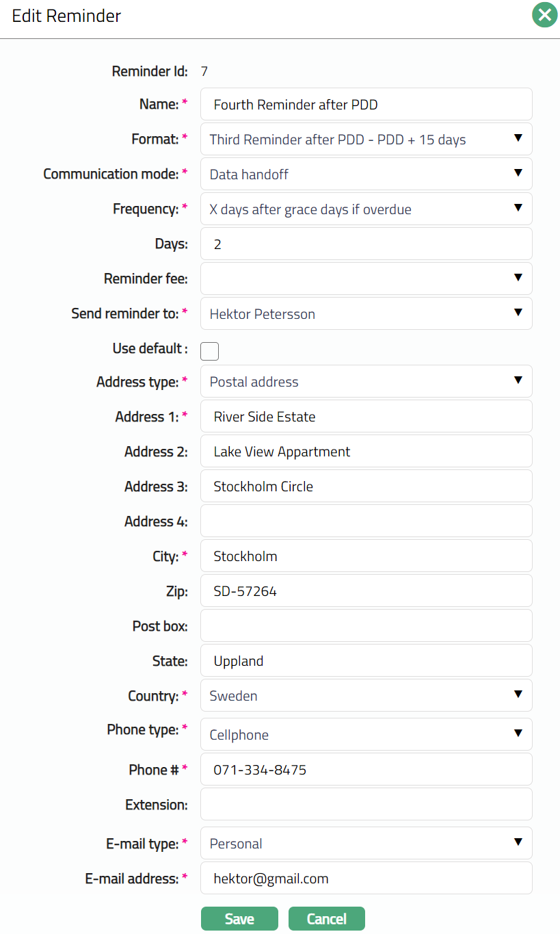Choose a different Address type
Image resolution: width=560 pixels, height=934 pixels.
click(x=366, y=382)
